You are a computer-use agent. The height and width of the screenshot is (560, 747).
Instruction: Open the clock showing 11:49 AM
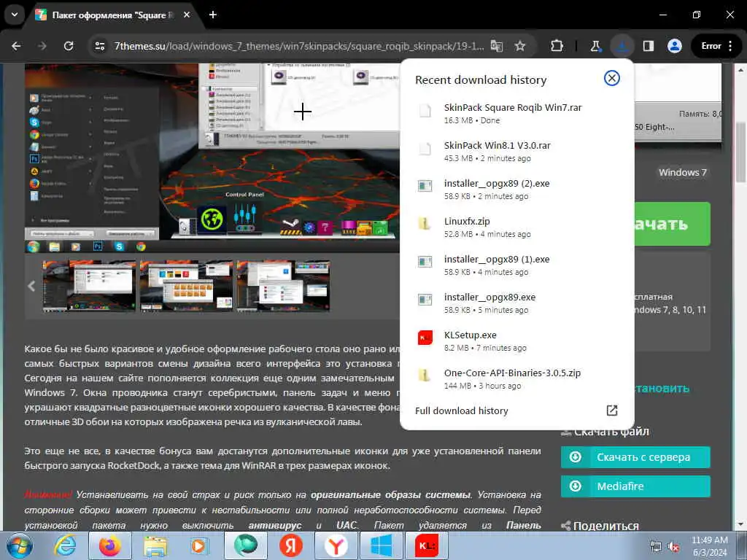tap(710, 546)
